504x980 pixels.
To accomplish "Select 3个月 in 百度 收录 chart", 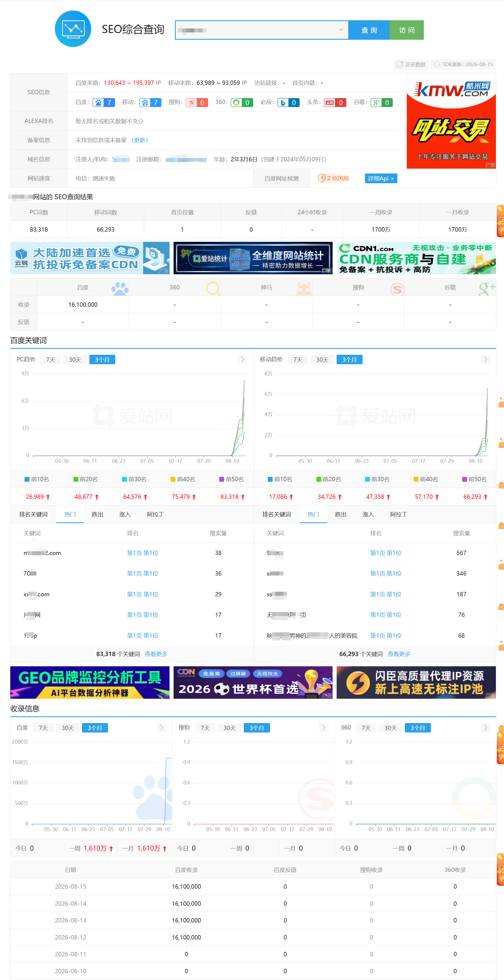I will pyautogui.click(x=95, y=728).
